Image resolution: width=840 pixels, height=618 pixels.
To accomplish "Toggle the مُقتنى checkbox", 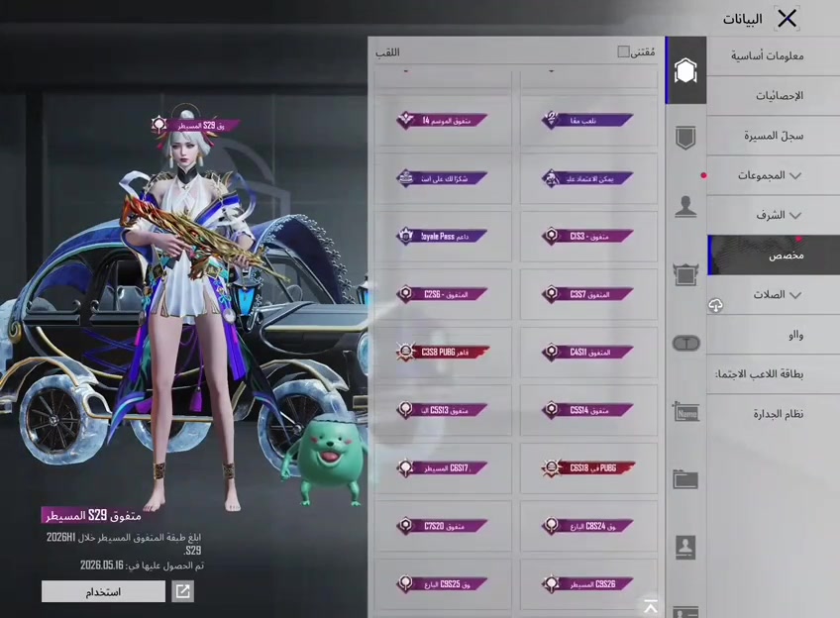I will pos(623,51).
